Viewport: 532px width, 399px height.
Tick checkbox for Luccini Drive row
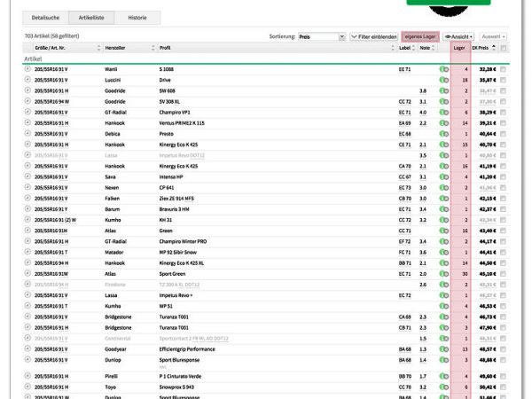(503, 80)
